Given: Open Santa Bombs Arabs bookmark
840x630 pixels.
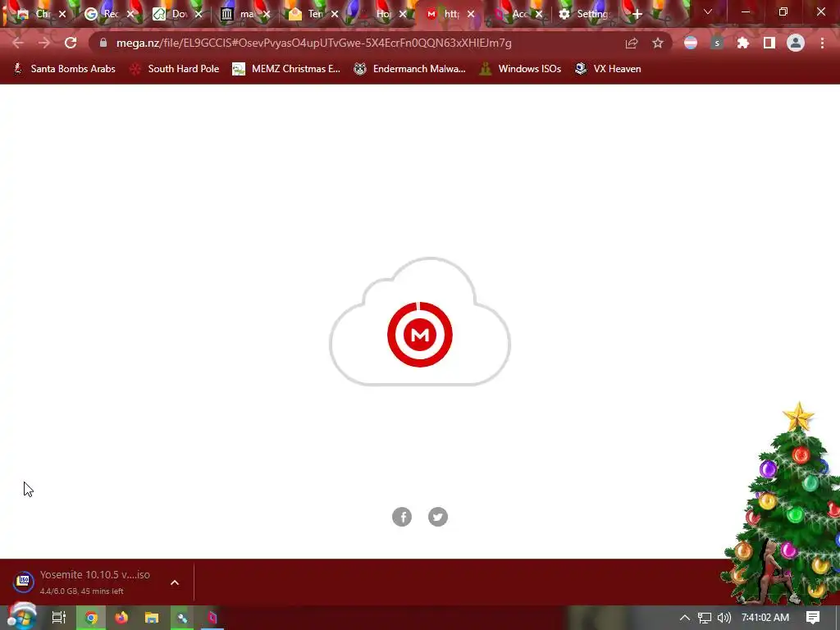Looking at the screenshot, I should coord(64,69).
